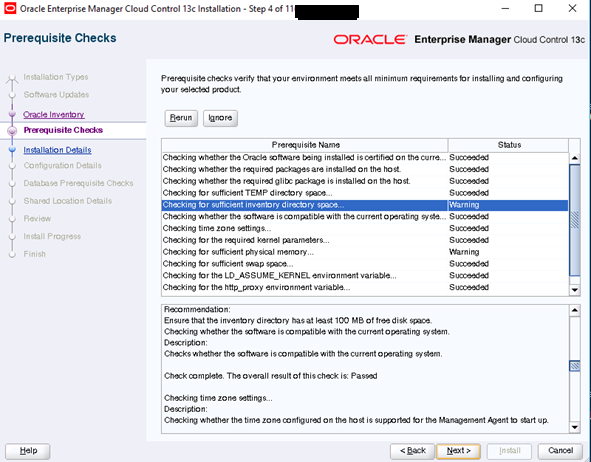Go to Installation Details step link

click(57, 150)
